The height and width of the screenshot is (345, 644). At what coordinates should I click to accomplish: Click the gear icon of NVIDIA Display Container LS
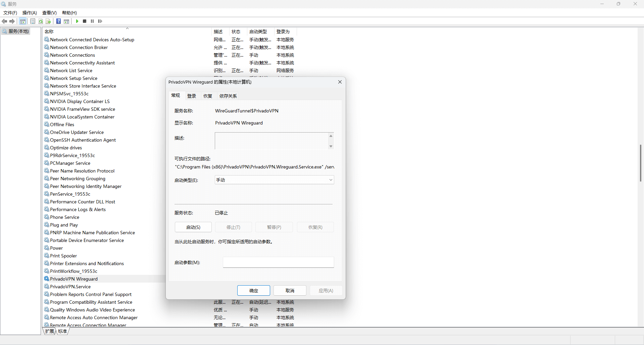47,101
